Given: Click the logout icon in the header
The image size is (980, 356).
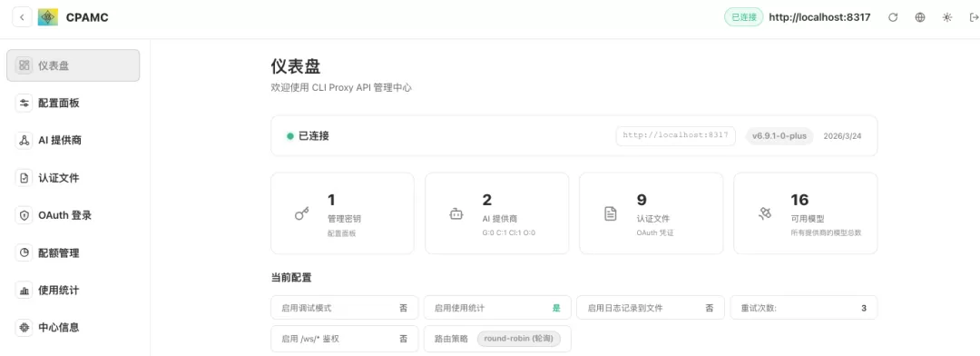Looking at the screenshot, I should [974, 17].
